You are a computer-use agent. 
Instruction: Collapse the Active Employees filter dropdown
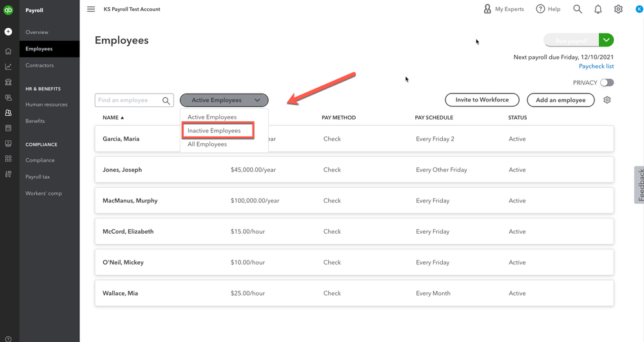[224, 100]
